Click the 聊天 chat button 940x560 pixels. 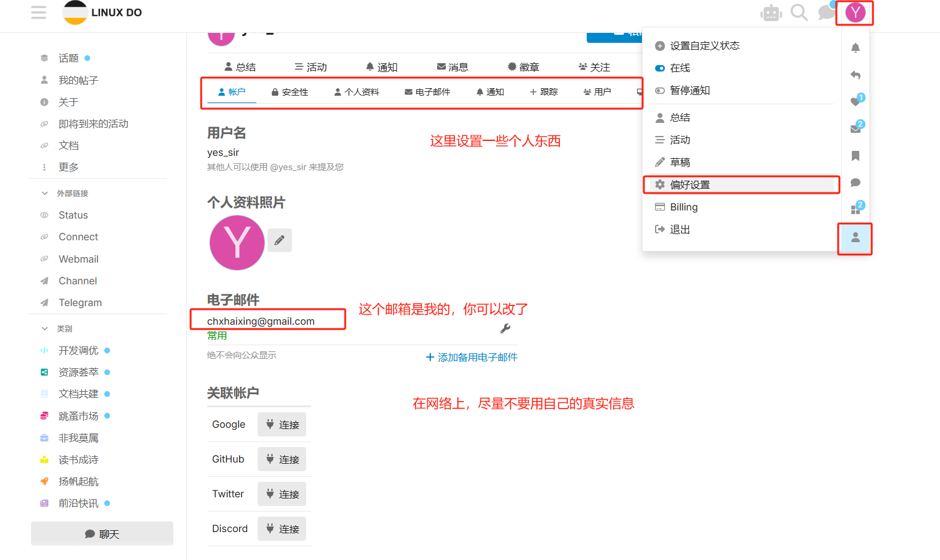pos(102,534)
